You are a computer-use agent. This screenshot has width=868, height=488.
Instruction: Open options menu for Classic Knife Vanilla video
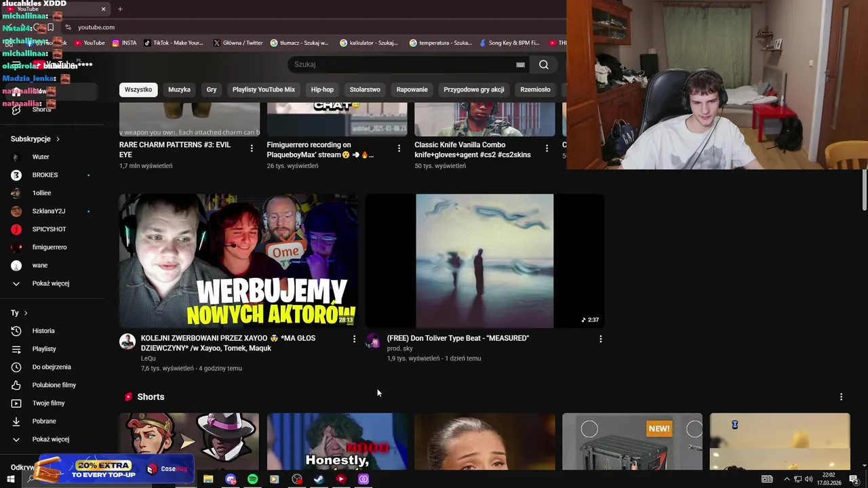coord(547,148)
